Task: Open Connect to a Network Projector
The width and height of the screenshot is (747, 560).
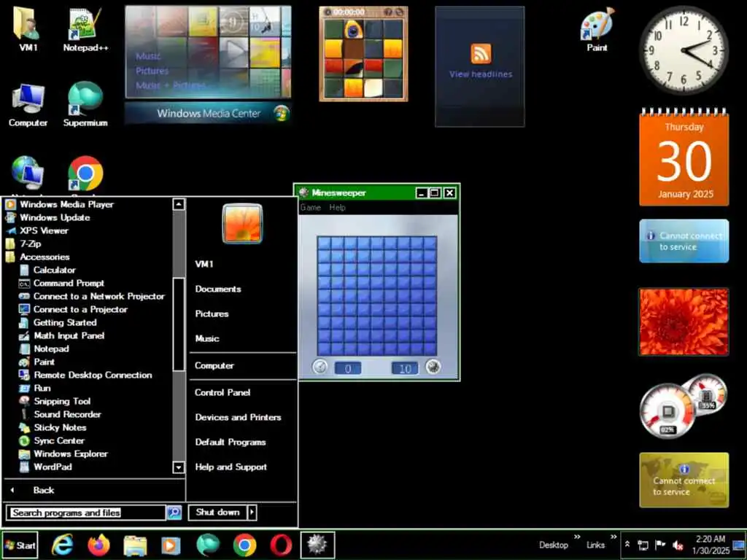Action: click(x=91, y=296)
